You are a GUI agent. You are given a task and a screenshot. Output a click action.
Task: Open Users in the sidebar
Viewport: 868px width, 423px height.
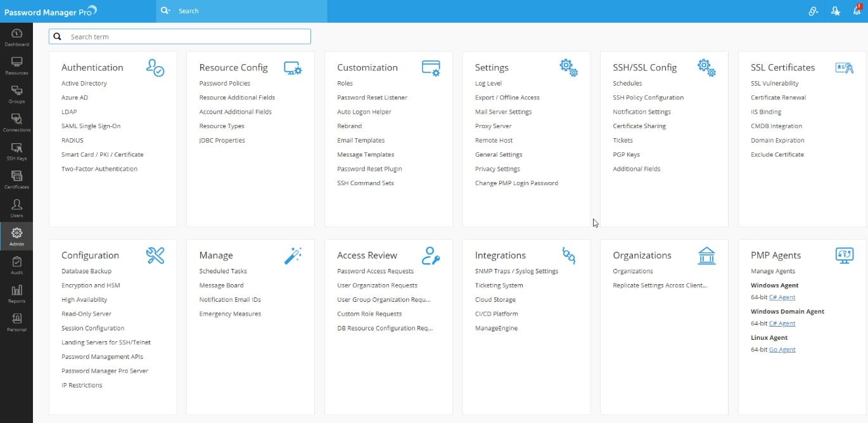point(16,209)
